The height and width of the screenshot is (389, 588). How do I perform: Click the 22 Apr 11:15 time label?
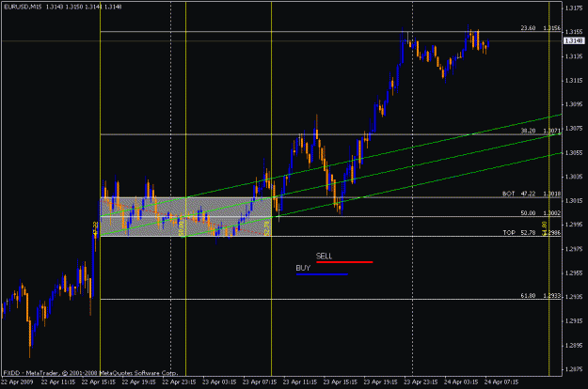[58, 382]
